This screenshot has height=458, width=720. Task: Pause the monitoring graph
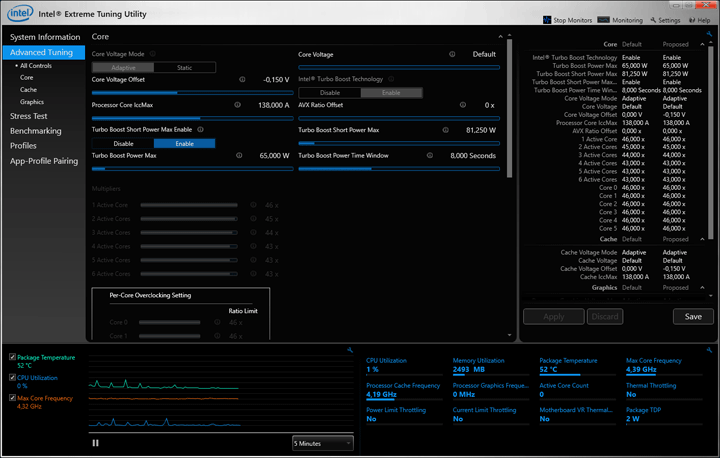pos(96,442)
